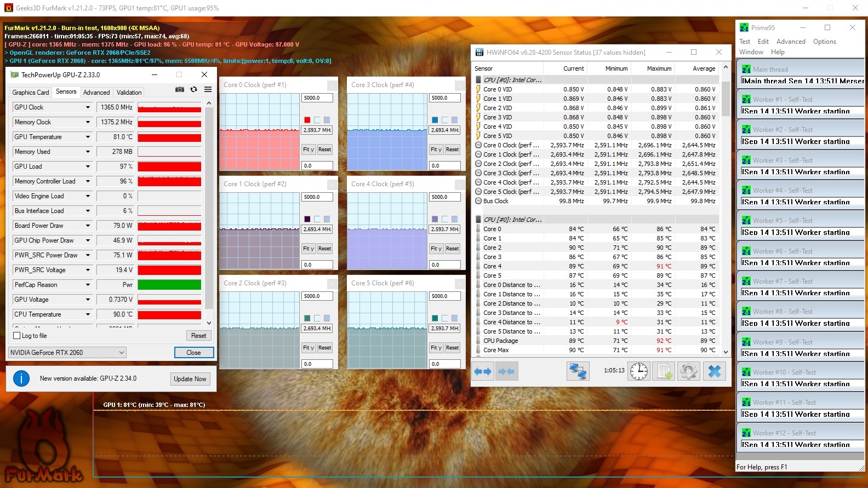Click HWiNFO Core 0 Clock sensor icon
This screenshot has height=488, width=868.
pos(478,145)
